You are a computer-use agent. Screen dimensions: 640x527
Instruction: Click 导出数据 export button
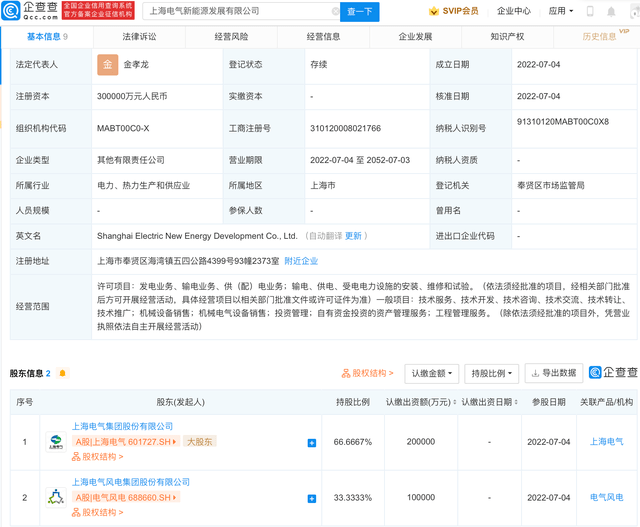(554, 373)
